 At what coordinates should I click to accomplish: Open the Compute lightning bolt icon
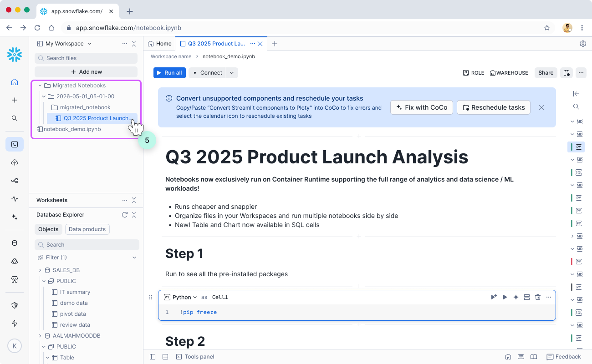[15, 324]
